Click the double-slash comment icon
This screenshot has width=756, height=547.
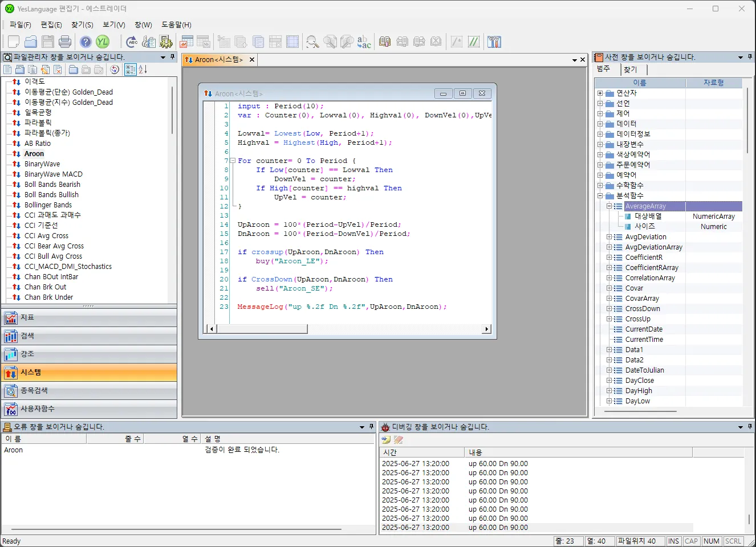tap(474, 42)
